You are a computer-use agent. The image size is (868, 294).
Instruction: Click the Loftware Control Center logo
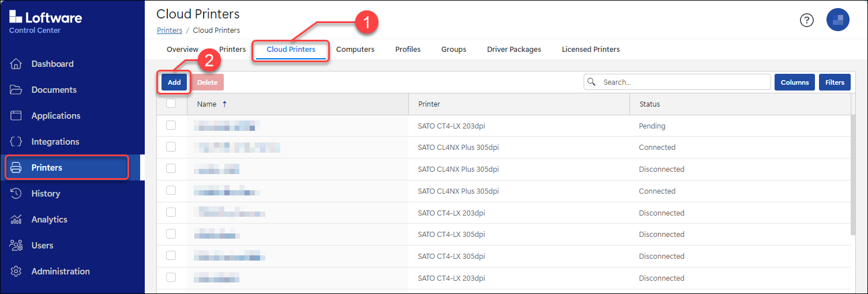point(46,21)
